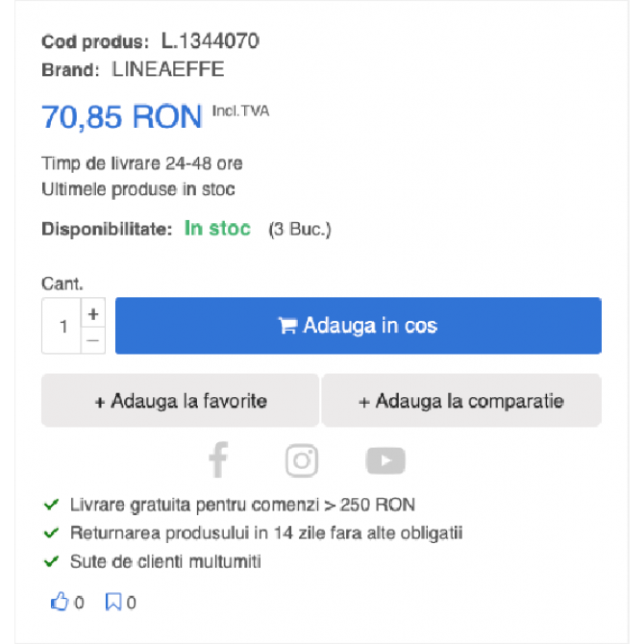Decrease the quantity with the minus stepper

pyautogui.click(x=93, y=340)
